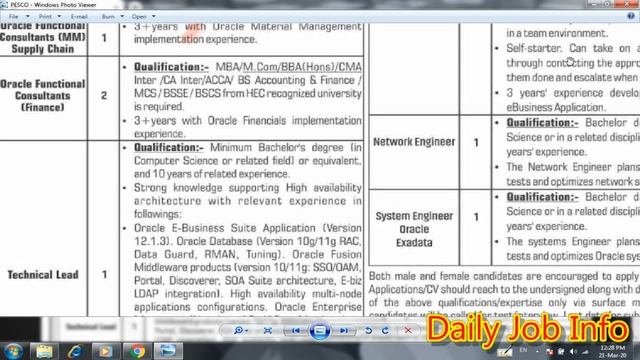Click 'and 10 years of related experience.' text

coord(212,174)
